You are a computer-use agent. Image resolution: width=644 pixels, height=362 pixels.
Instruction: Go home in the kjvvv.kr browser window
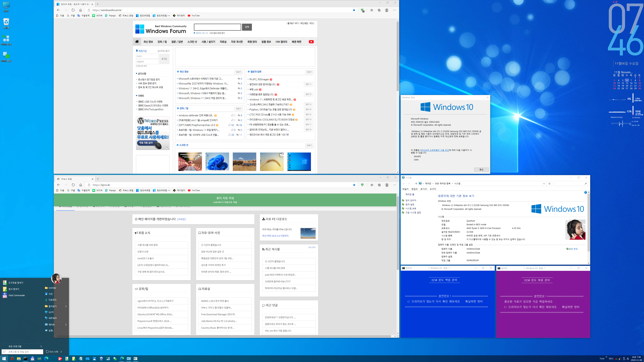[80, 185]
